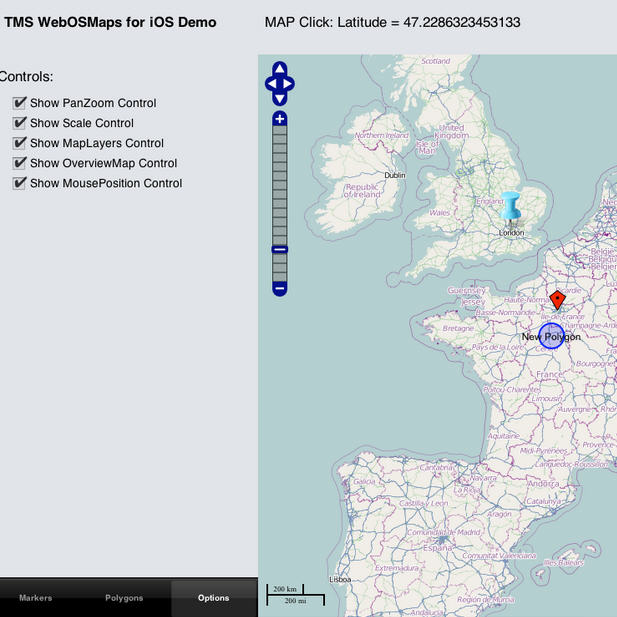Viewport: 617px width, 617px height.
Task: Click the 200 km scale bar
Action: coord(285,589)
